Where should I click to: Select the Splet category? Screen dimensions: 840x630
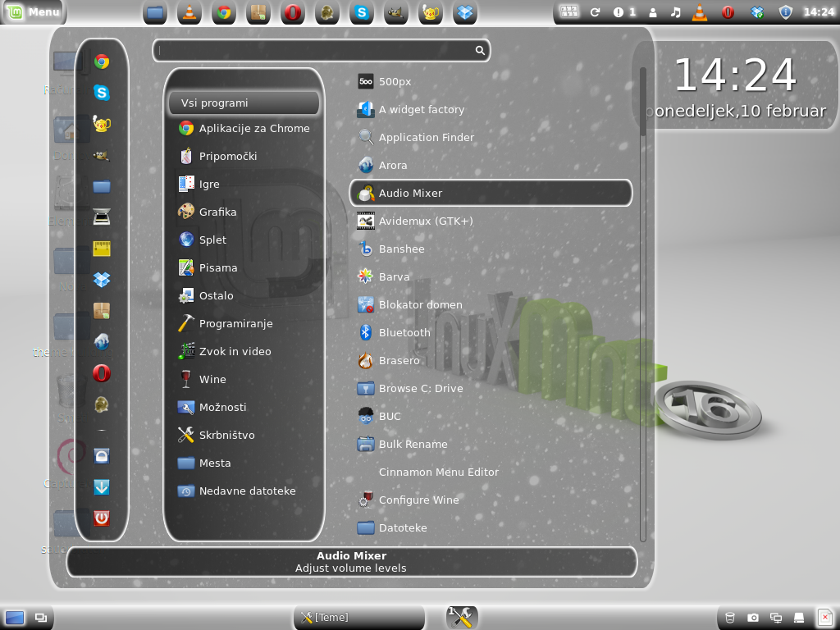click(244, 240)
